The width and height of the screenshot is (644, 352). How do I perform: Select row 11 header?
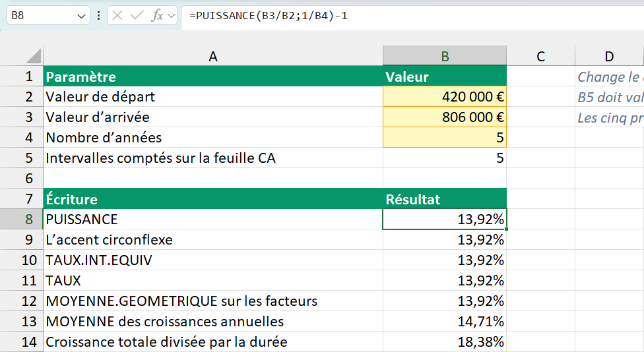pyautogui.click(x=21, y=281)
